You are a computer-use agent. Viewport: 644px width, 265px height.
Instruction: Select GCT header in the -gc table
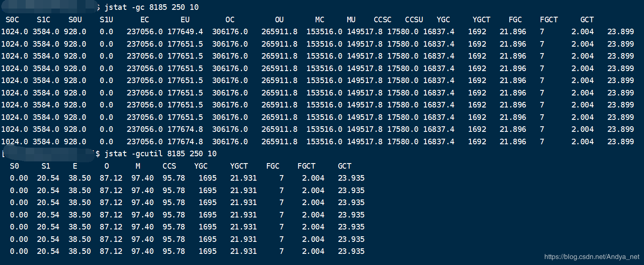click(587, 20)
